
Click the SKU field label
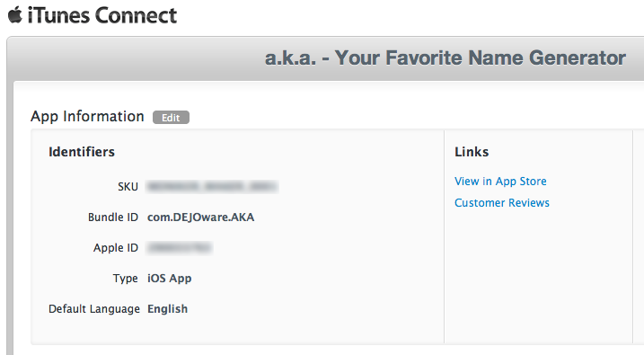[x=128, y=187]
